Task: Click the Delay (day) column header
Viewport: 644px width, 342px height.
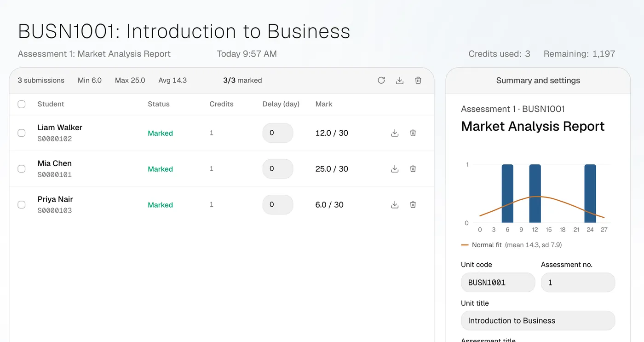Action: point(281,104)
